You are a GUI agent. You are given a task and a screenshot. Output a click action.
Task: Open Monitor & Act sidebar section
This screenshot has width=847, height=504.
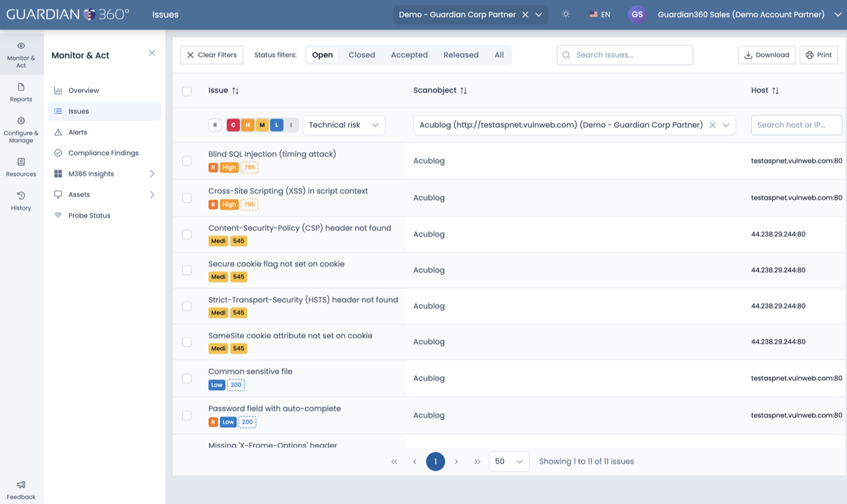click(x=21, y=54)
